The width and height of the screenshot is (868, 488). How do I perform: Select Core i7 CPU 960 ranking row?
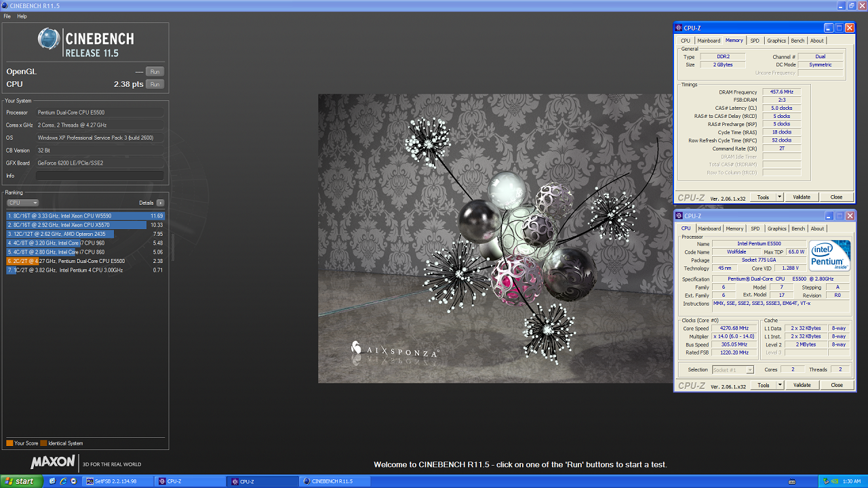pos(85,243)
